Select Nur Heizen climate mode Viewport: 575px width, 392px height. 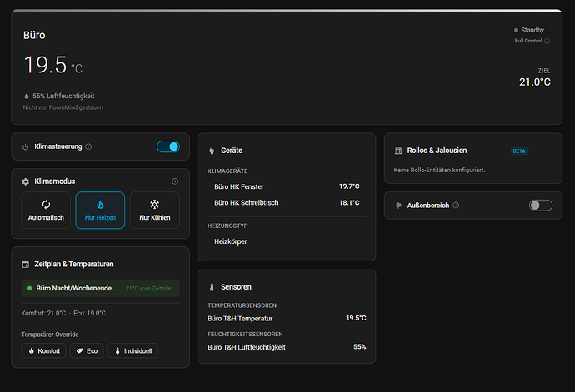point(100,211)
